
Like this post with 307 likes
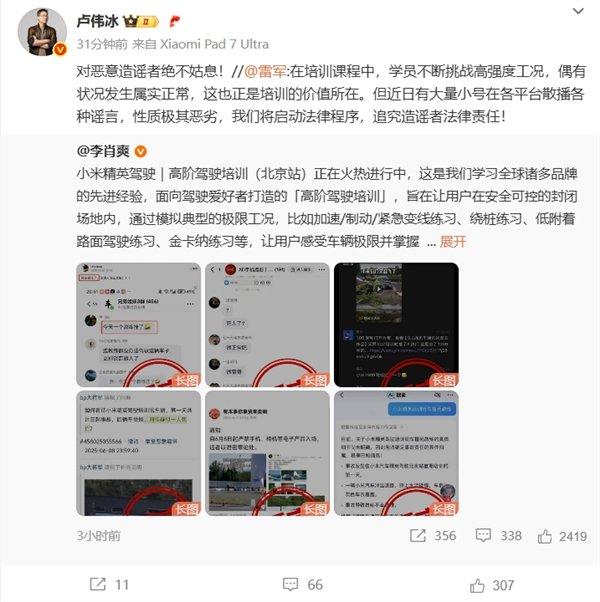[x=492, y=585]
